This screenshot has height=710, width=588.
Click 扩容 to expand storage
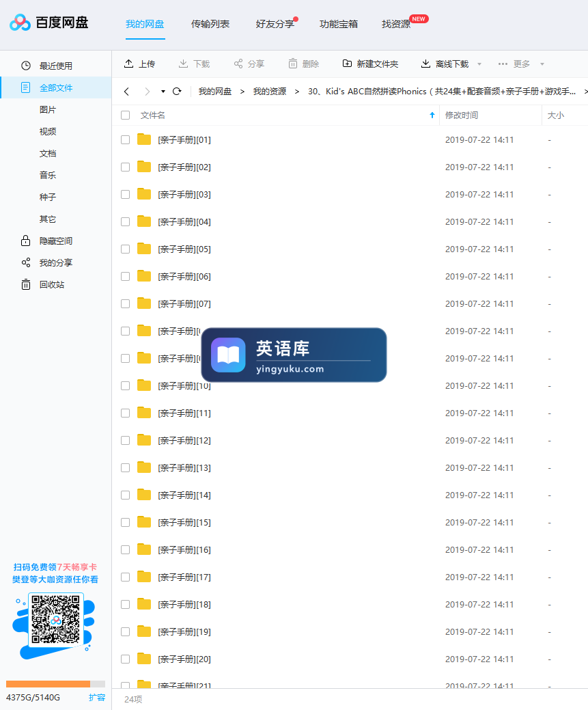pyautogui.click(x=97, y=697)
